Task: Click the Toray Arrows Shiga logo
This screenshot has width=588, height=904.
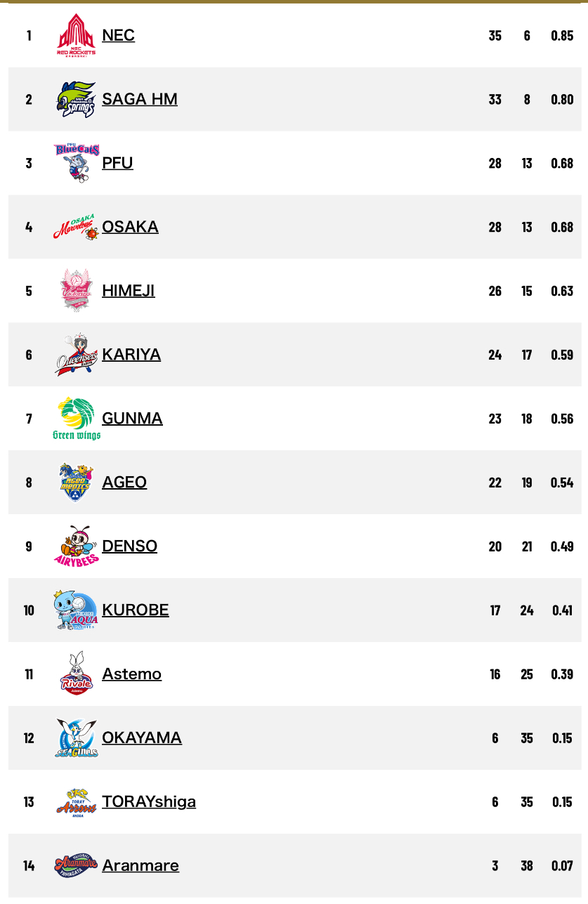Action: (x=77, y=802)
